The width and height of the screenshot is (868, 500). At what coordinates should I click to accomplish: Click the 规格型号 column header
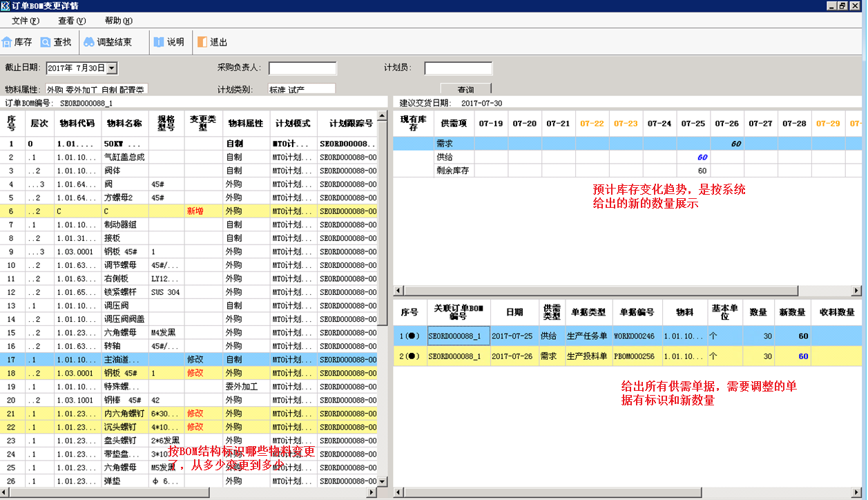pos(166,123)
